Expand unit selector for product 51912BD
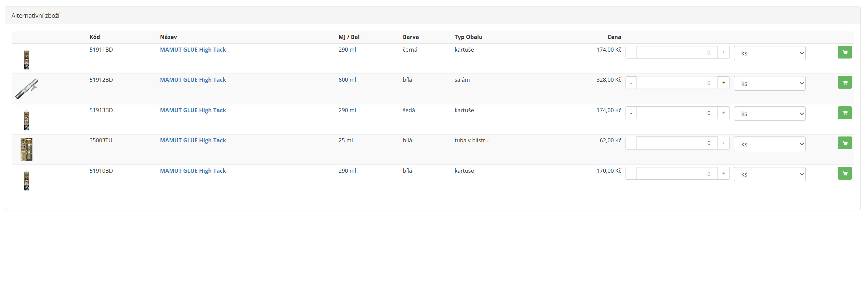 click(770, 83)
